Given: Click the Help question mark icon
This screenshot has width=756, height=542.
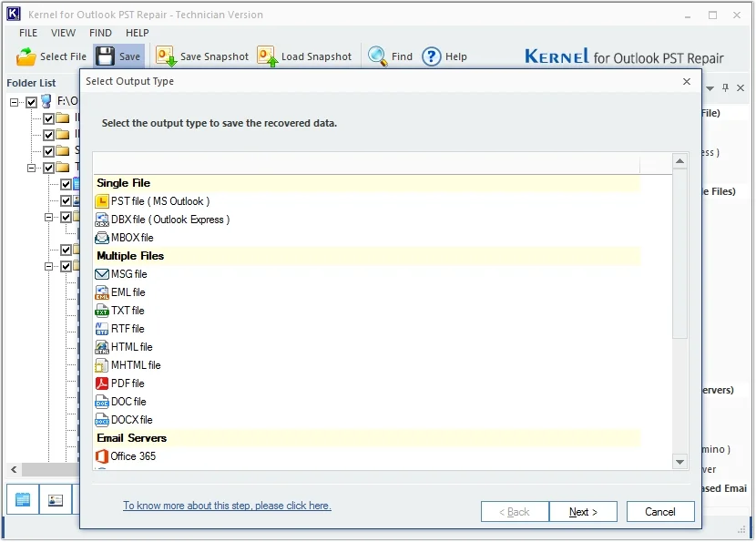Looking at the screenshot, I should pyautogui.click(x=432, y=56).
